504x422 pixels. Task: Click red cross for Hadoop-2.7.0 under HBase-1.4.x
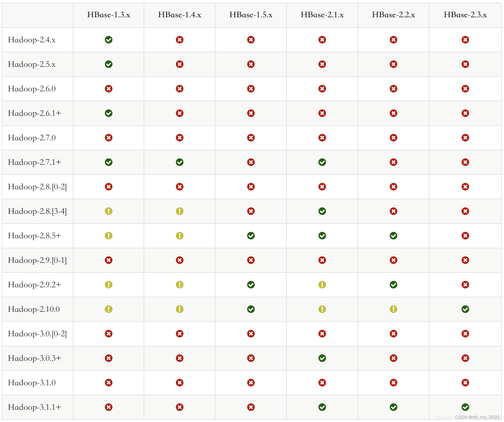click(x=180, y=138)
